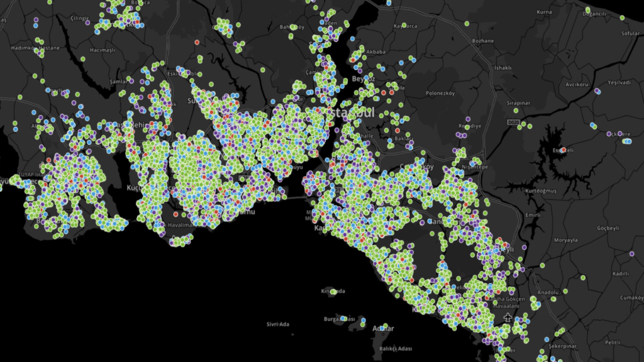Select the İshaklı map label

point(504,68)
